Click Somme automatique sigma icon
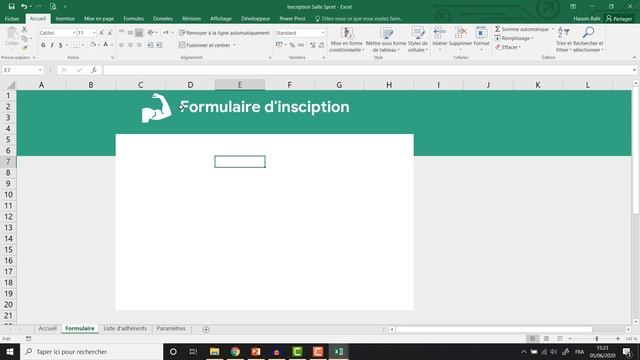640x360 pixels. (x=498, y=29)
